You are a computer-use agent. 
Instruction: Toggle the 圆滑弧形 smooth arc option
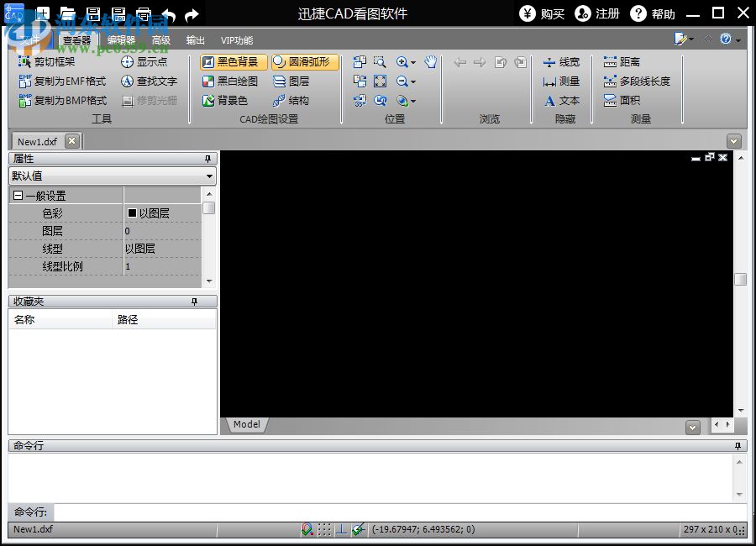(305, 62)
